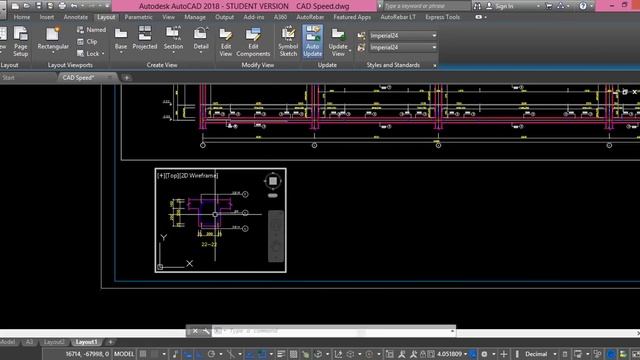
Task: Click the viewport ViewCube top face
Action: tap(273, 180)
